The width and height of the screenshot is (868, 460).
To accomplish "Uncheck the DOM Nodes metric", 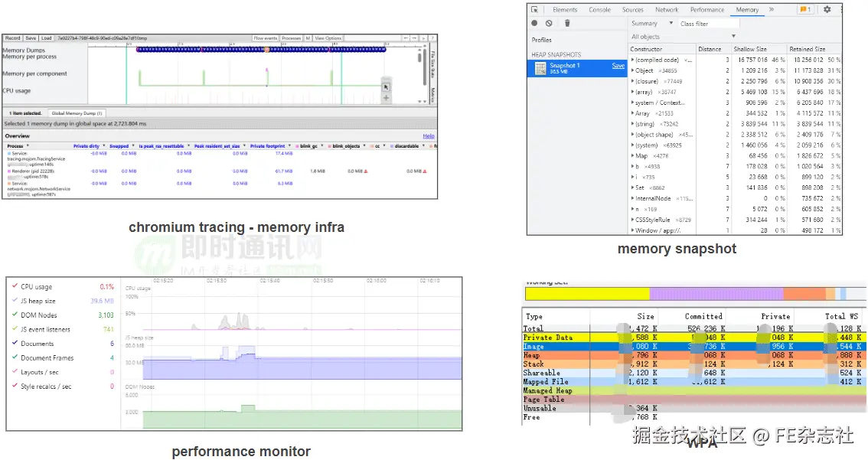I will point(14,315).
